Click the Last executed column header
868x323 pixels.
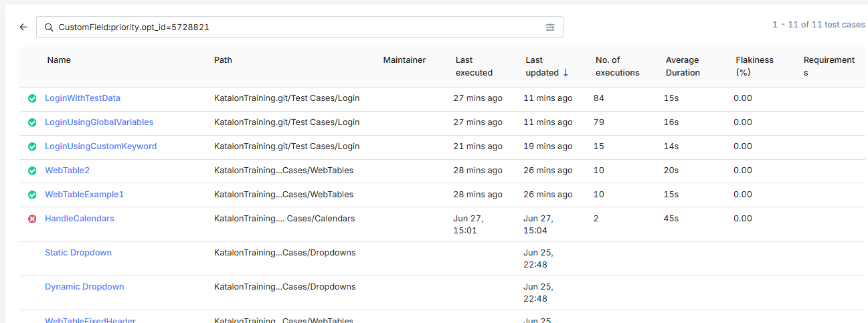coord(474,66)
